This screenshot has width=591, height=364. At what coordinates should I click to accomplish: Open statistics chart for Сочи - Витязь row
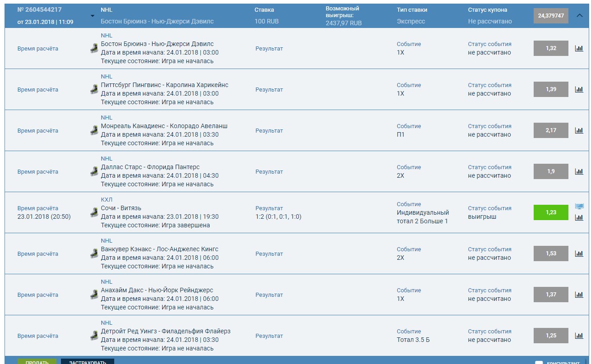[579, 217]
